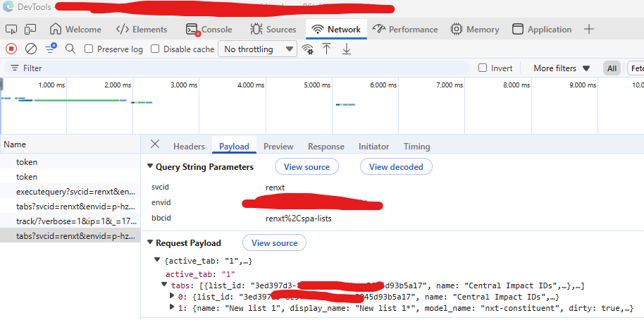
Task: Open the network search magnifier
Action: (x=70, y=49)
